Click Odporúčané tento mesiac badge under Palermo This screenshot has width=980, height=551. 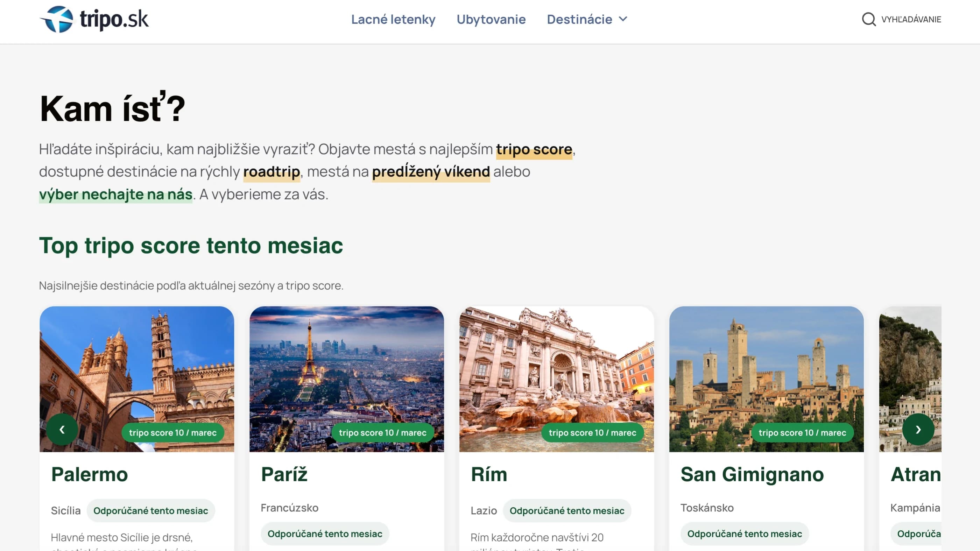tap(151, 510)
